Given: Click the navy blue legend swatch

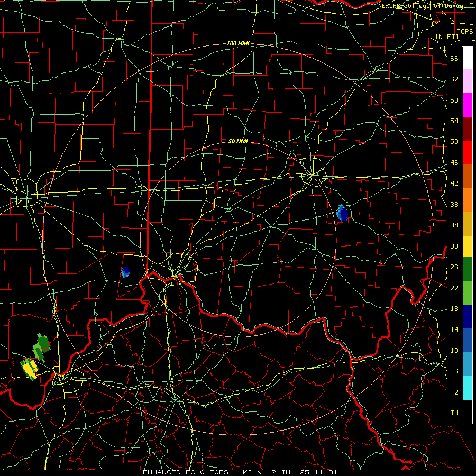Looking at the screenshot, I should pyautogui.click(x=467, y=317).
